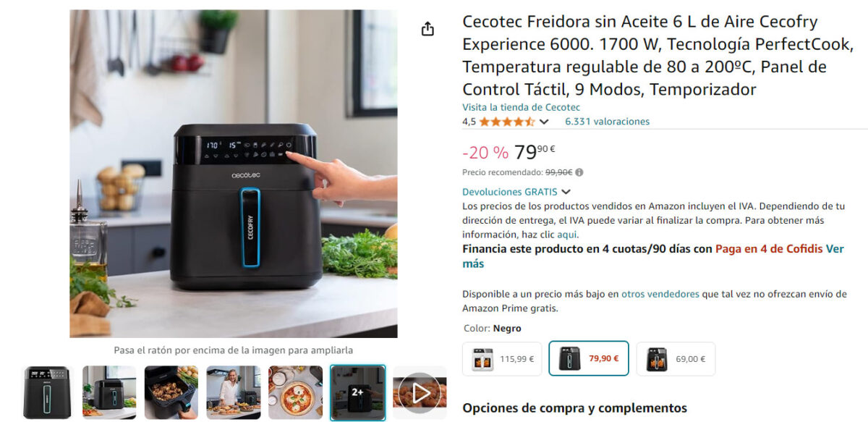The height and width of the screenshot is (422, 868).
Task: Open the 2+ more images thumbnail
Action: [357, 392]
